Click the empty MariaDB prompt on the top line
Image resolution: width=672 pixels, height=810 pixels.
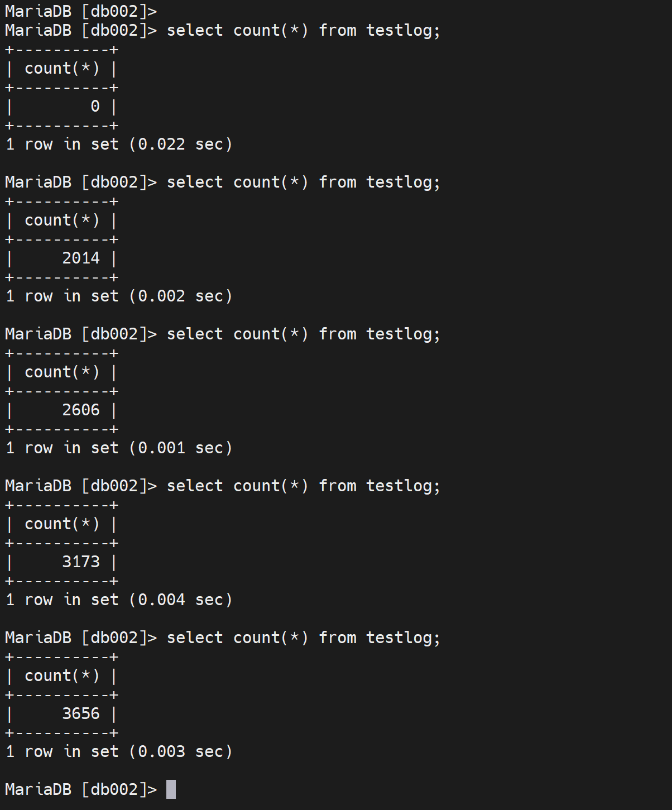coord(80,11)
